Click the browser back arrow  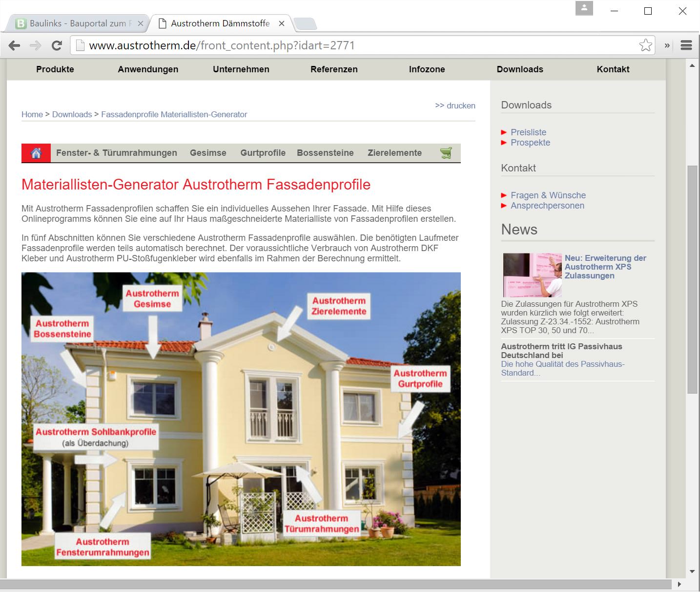click(x=15, y=45)
